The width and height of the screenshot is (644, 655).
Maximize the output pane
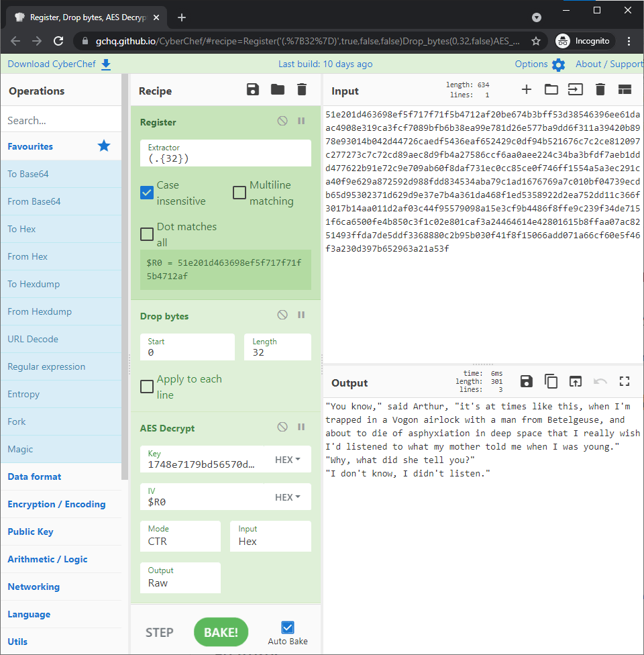tap(624, 381)
